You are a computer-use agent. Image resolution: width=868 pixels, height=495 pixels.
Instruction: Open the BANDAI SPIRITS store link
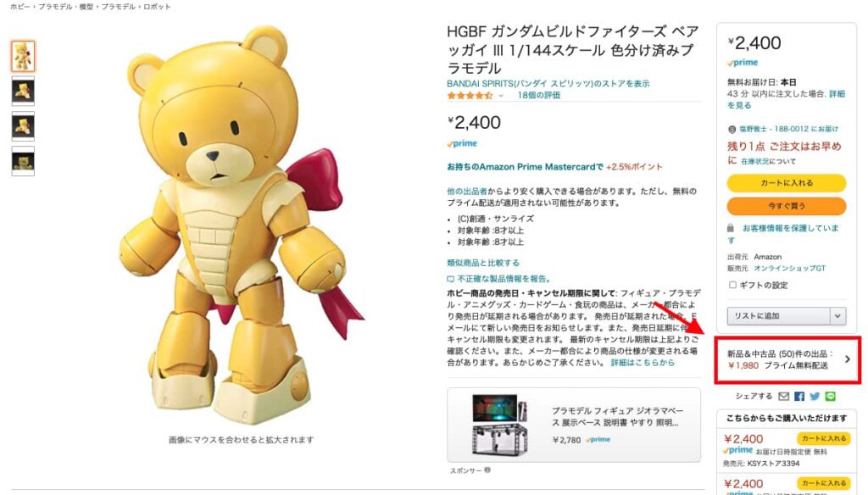548,84
